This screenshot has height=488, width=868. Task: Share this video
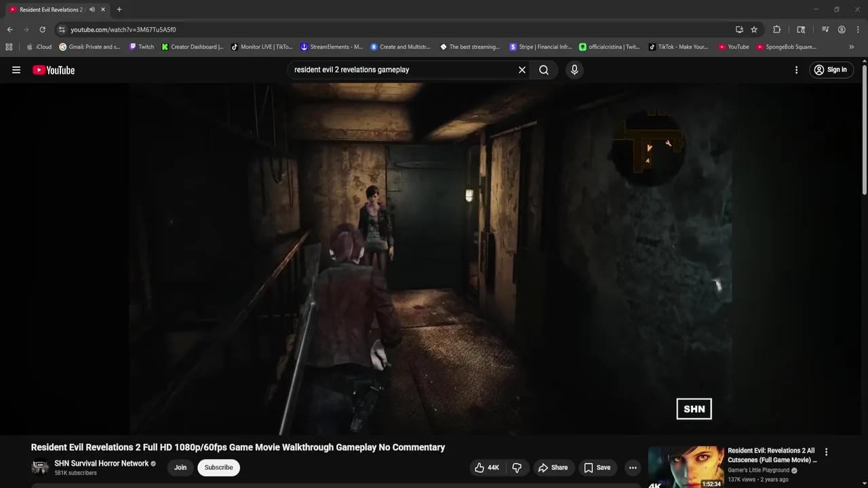(553, 468)
